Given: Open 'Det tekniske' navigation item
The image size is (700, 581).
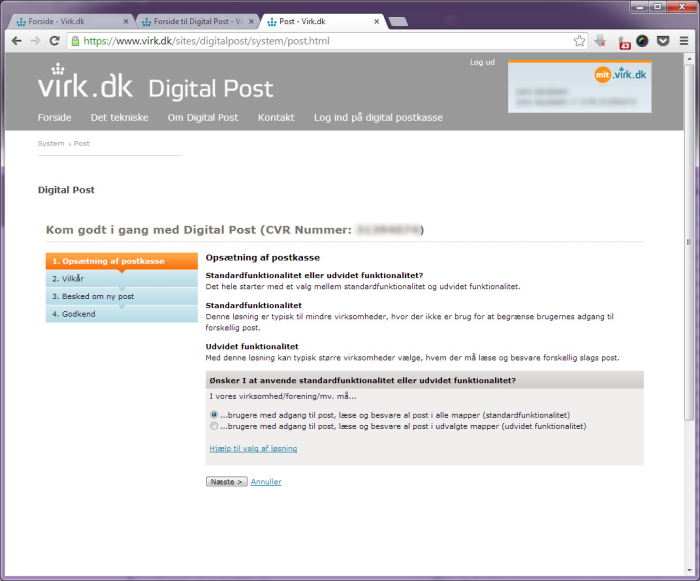Looking at the screenshot, I should pos(120,117).
